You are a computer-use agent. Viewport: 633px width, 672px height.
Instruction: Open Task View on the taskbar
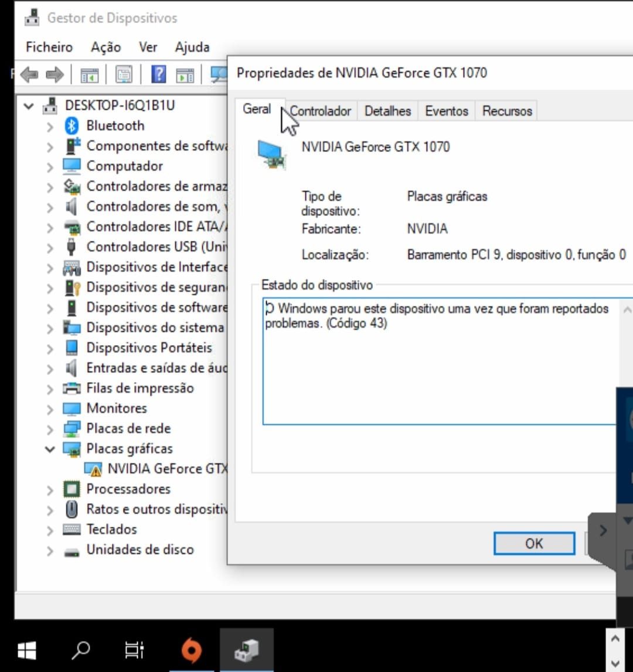pyautogui.click(x=134, y=650)
